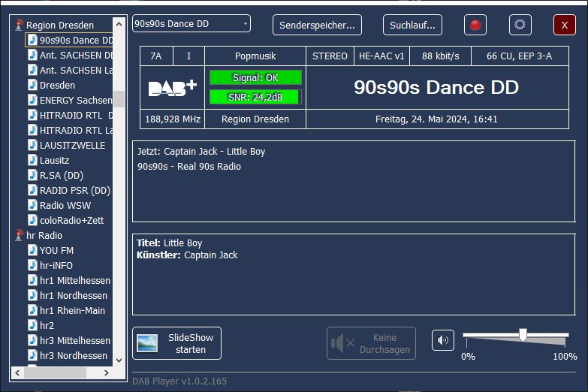This screenshot has height=392, width=588.
Task: Click the hr Radio ensemble antenna icon
Action: click(20, 236)
